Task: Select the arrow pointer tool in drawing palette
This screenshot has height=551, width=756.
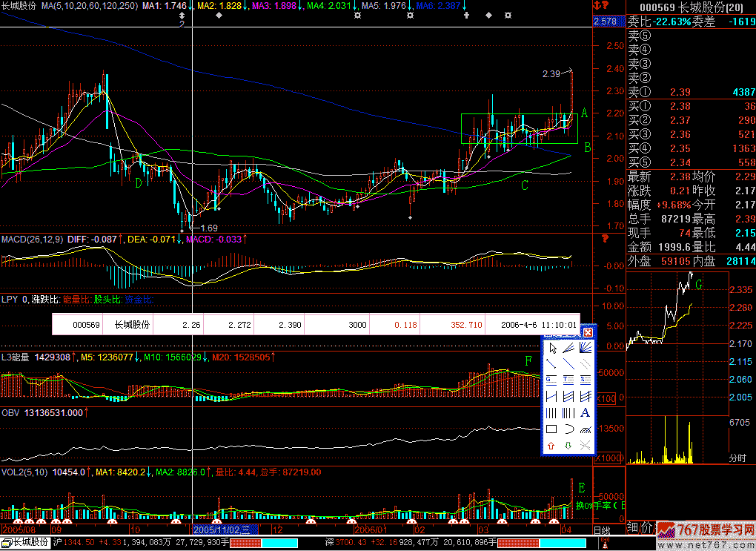Action: pyautogui.click(x=551, y=349)
